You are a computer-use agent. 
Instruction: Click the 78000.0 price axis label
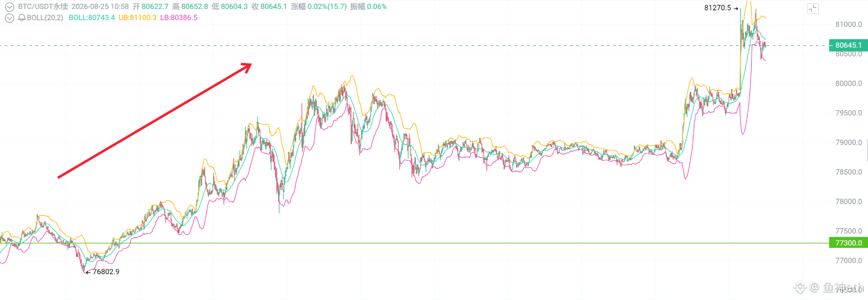pyautogui.click(x=849, y=202)
